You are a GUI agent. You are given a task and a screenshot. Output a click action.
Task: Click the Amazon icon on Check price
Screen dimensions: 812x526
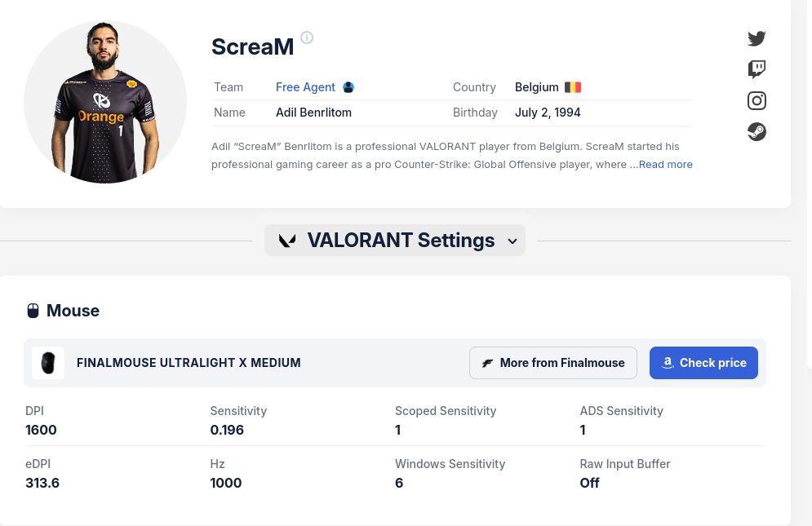(x=668, y=363)
